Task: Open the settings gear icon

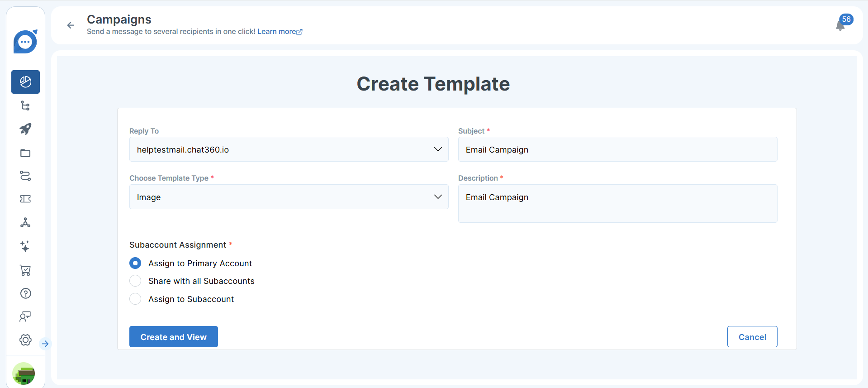Action: coord(26,340)
